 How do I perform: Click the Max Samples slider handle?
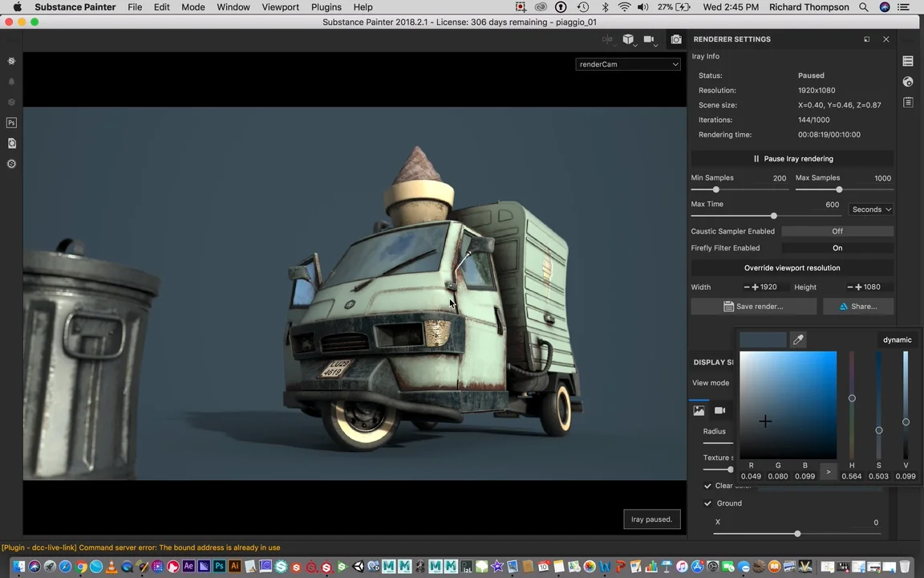839,190
